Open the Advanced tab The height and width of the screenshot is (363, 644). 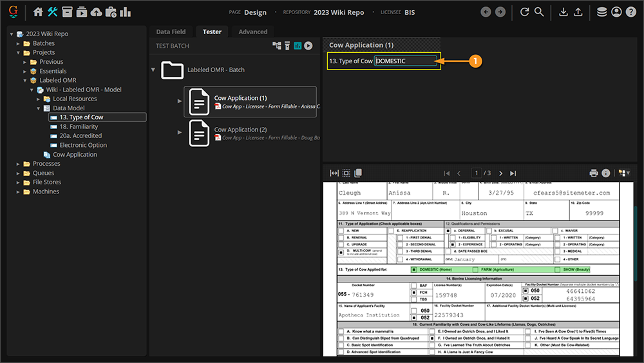pos(252,32)
